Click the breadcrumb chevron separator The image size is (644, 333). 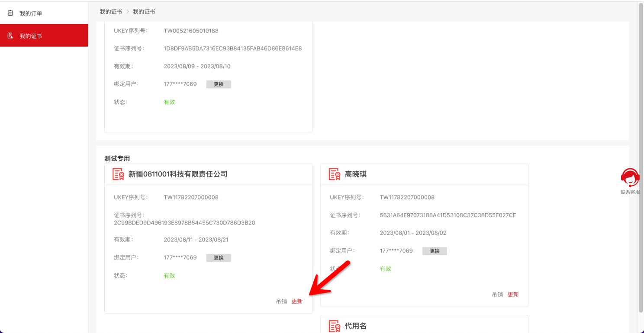tap(128, 12)
